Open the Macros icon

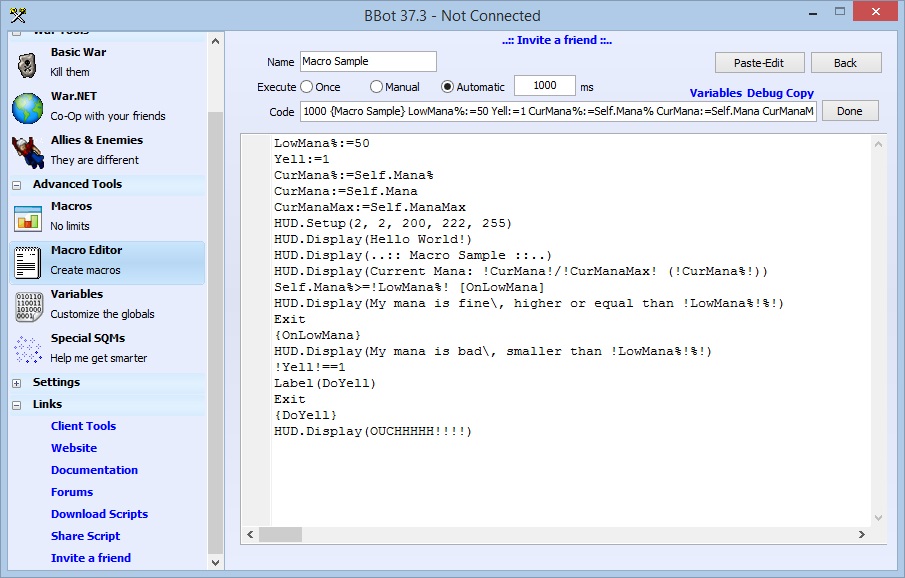(x=28, y=217)
